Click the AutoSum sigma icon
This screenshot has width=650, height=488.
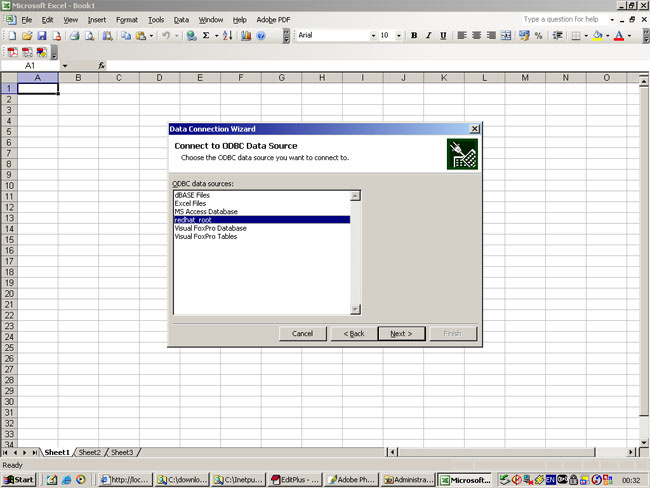click(205, 36)
